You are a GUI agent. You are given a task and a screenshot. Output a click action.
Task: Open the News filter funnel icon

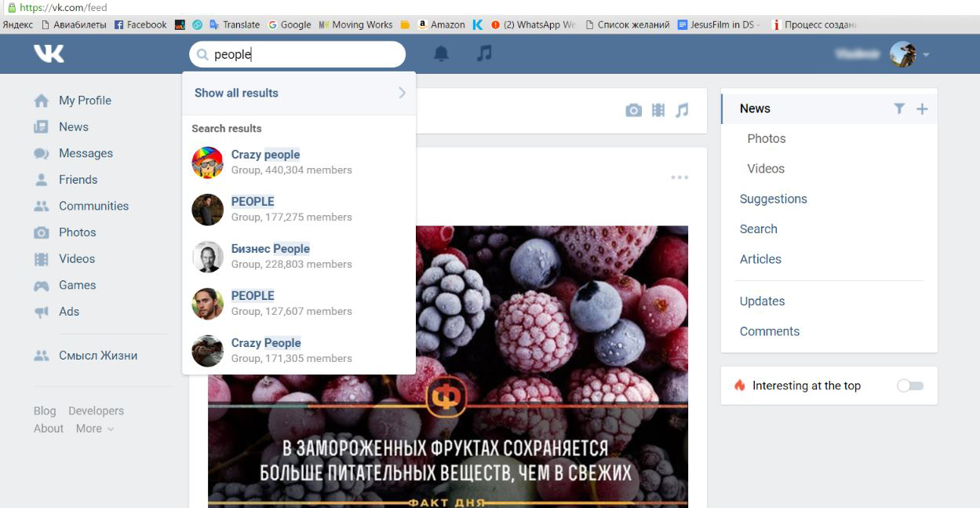[899, 109]
